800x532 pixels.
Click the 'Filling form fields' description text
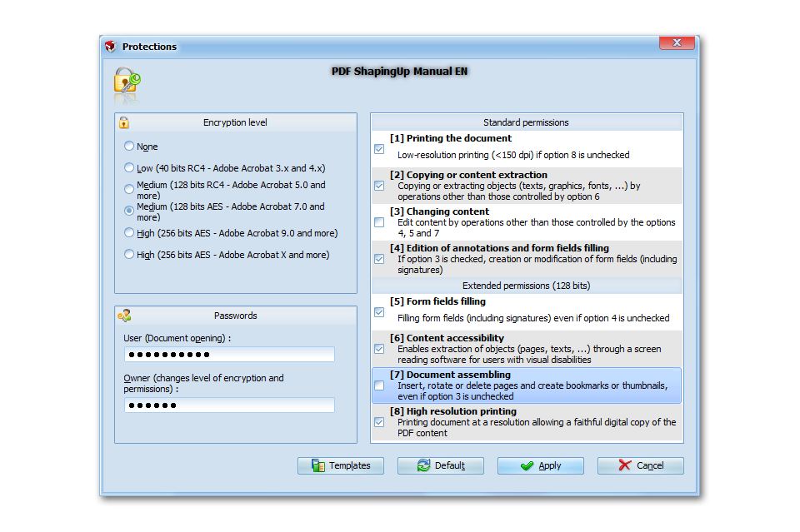point(533,318)
